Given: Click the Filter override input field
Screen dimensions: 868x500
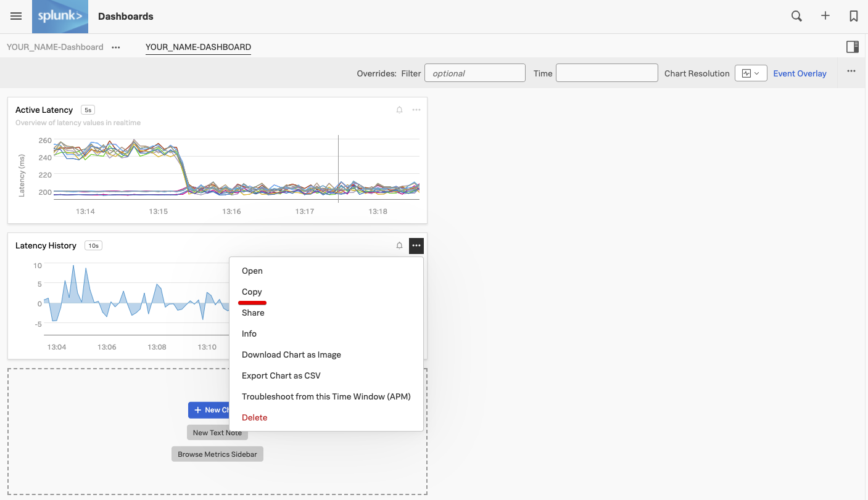Looking at the screenshot, I should pos(475,73).
